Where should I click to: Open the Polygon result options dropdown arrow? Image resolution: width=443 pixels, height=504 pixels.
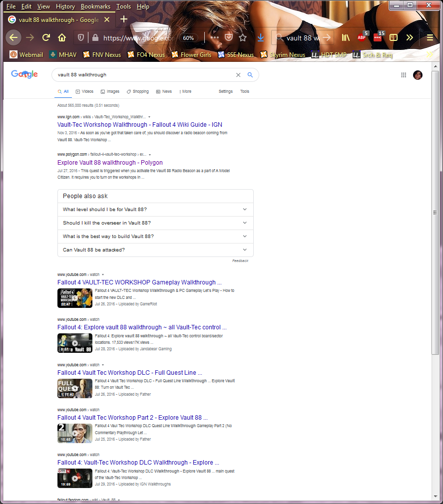(150, 155)
